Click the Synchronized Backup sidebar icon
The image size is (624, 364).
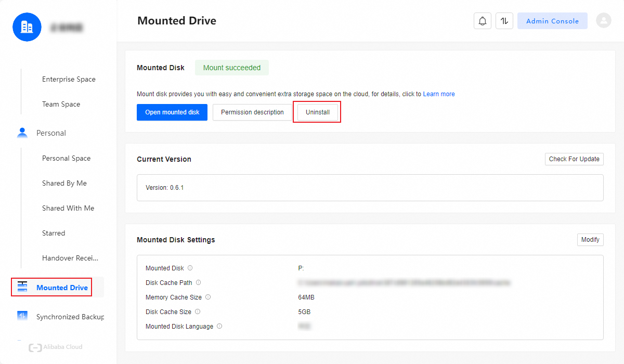click(x=22, y=316)
